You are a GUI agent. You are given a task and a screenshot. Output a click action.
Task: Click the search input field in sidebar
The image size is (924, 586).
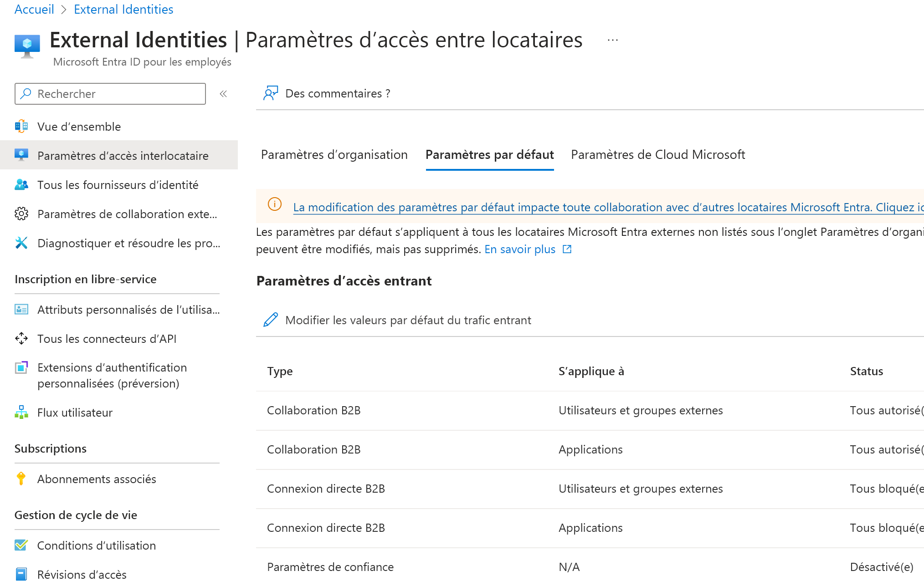[110, 93]
